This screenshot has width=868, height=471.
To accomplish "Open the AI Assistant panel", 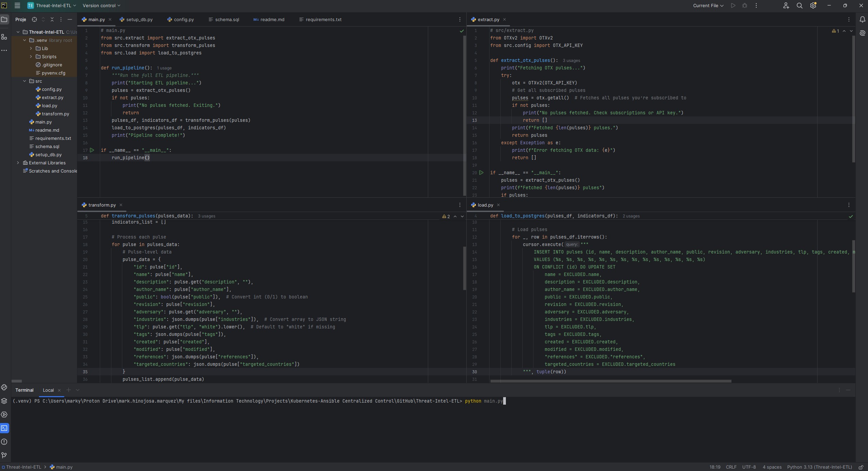I will pos(863,33).
